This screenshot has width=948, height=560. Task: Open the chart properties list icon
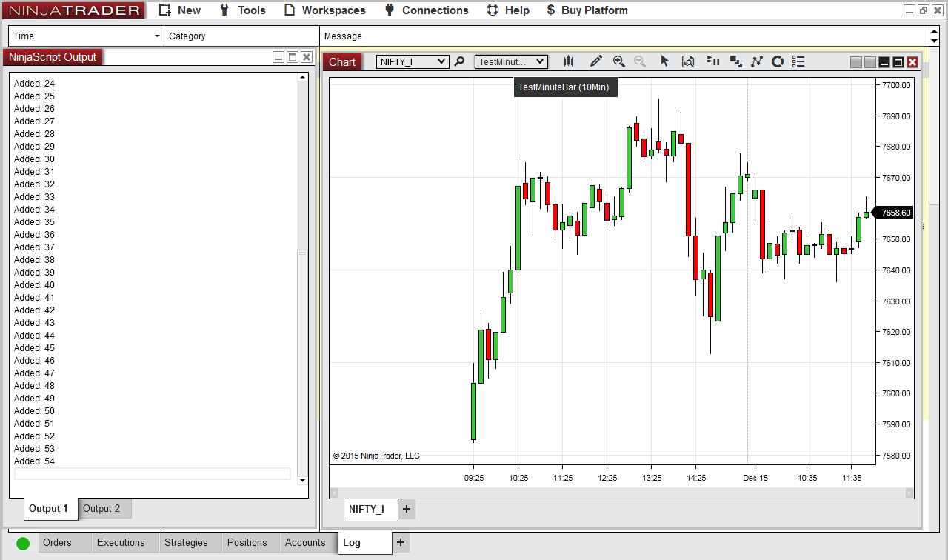[x=798, y=61]
